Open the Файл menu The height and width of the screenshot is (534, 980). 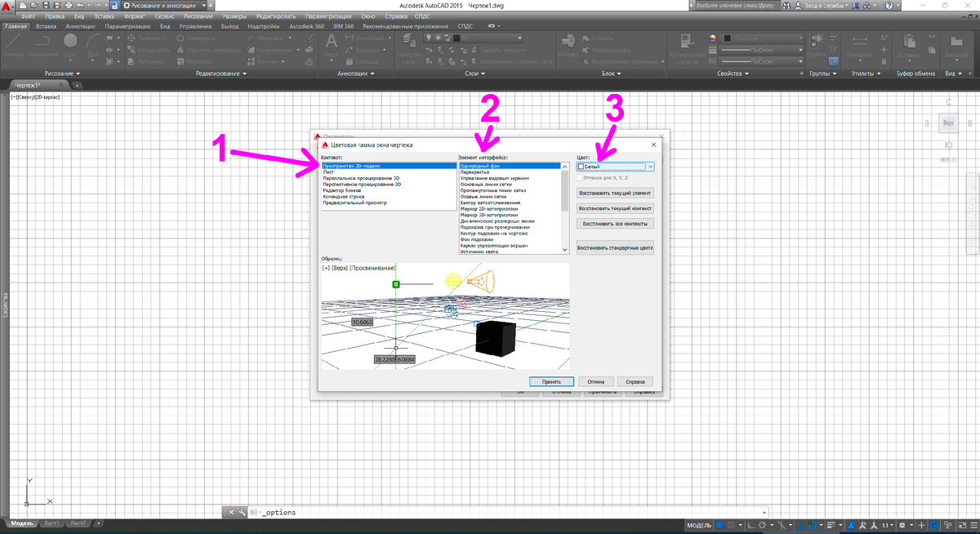[x=28, y=16]
